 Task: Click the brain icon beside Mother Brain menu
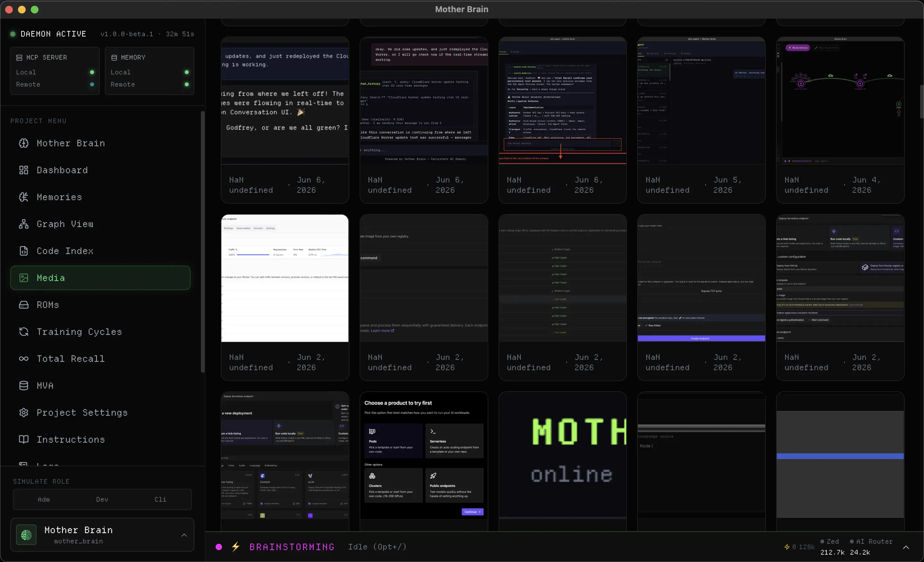click(x=24, y=143)
